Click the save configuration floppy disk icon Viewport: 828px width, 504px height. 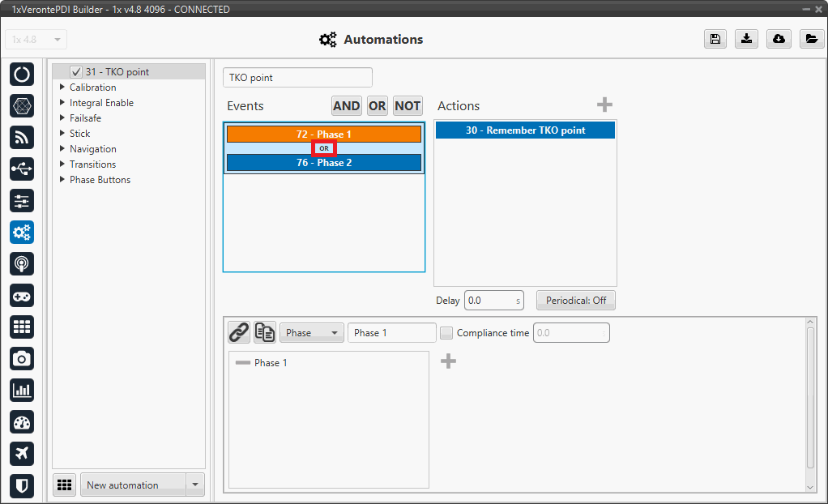click(x=715, y=39)
